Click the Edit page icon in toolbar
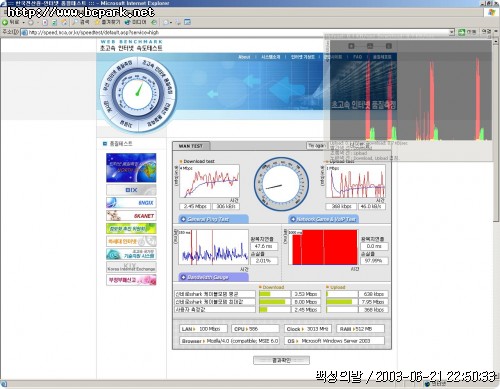 pyautogui.click(x=187, y=22)
